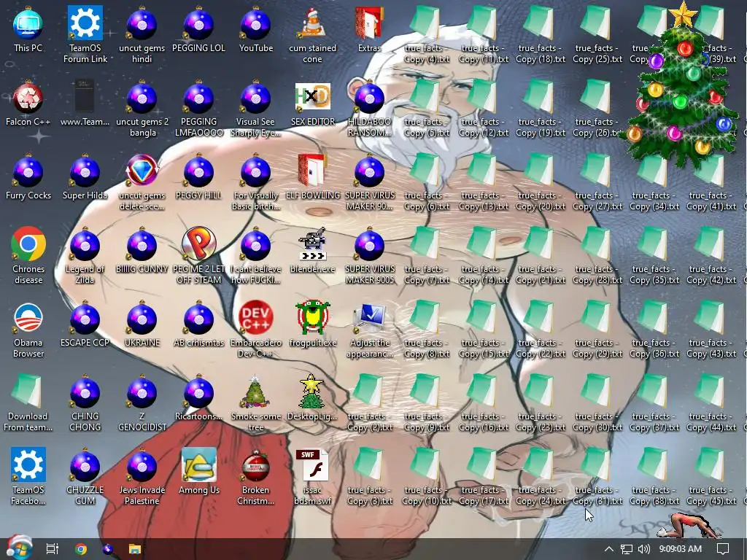Image resolution: width=747 pixels, height=560 pixels.
Task: Open Adjust the appearance shortcut
Action: tap(369, 330)
